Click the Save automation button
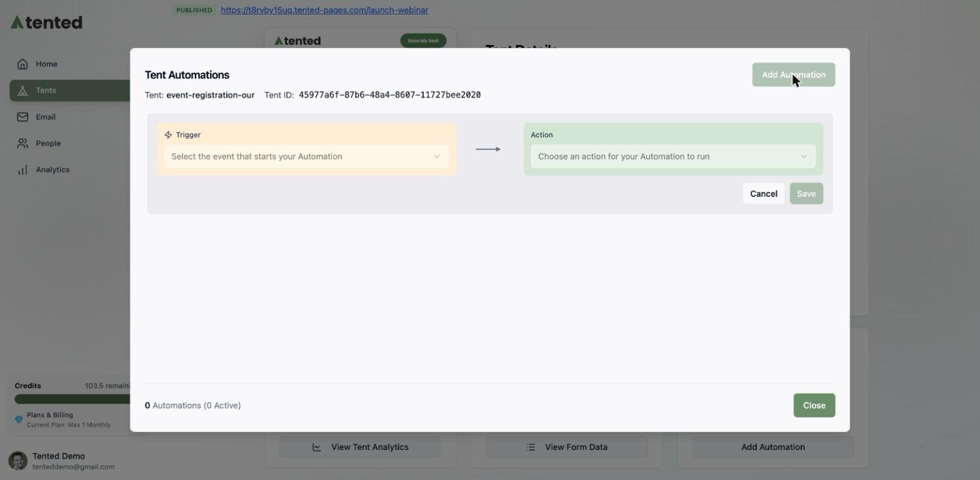Screen dimensions: 980x480 point(806,194)
